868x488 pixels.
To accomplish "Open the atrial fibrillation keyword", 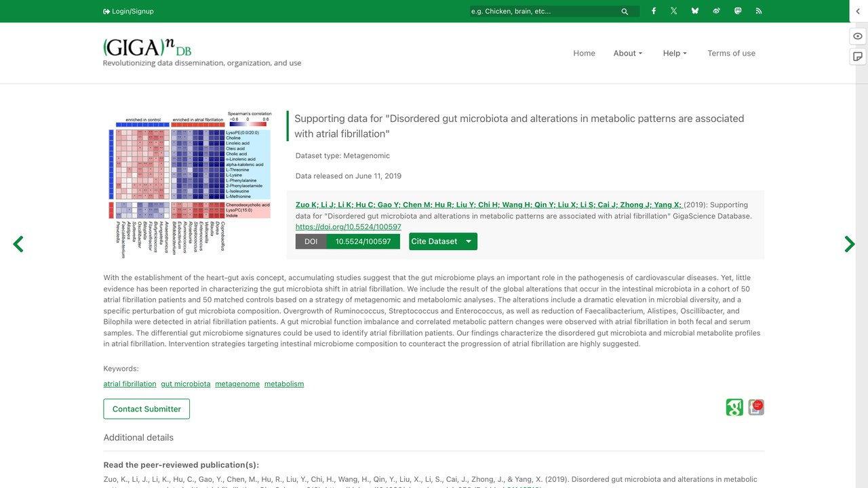I will pos(130,384).
